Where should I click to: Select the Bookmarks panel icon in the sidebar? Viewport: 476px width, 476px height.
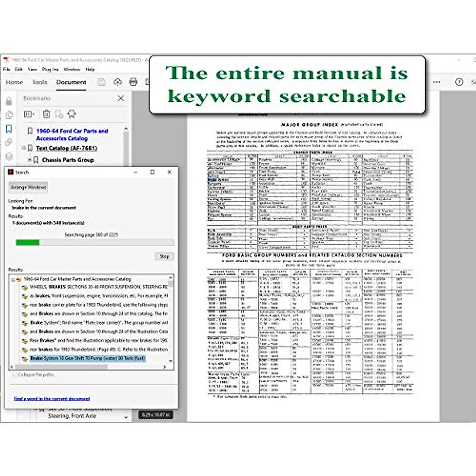click(x=9, y=129)
